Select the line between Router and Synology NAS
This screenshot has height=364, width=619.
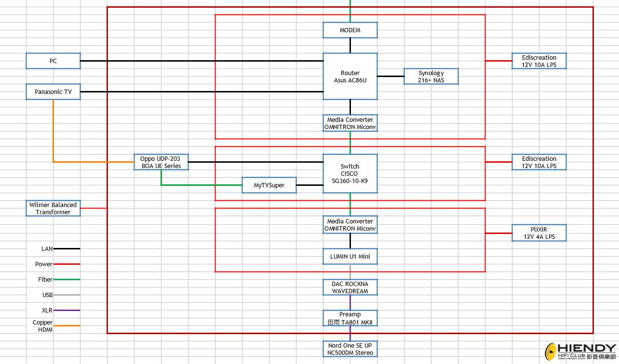390,76
